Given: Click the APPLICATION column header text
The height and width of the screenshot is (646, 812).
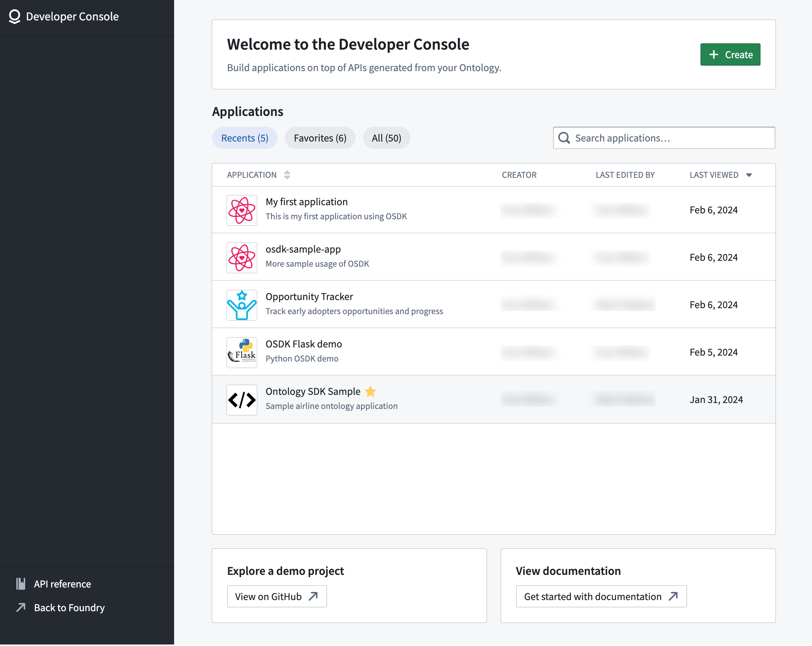Looking at the screenshot, I should 252,175.
